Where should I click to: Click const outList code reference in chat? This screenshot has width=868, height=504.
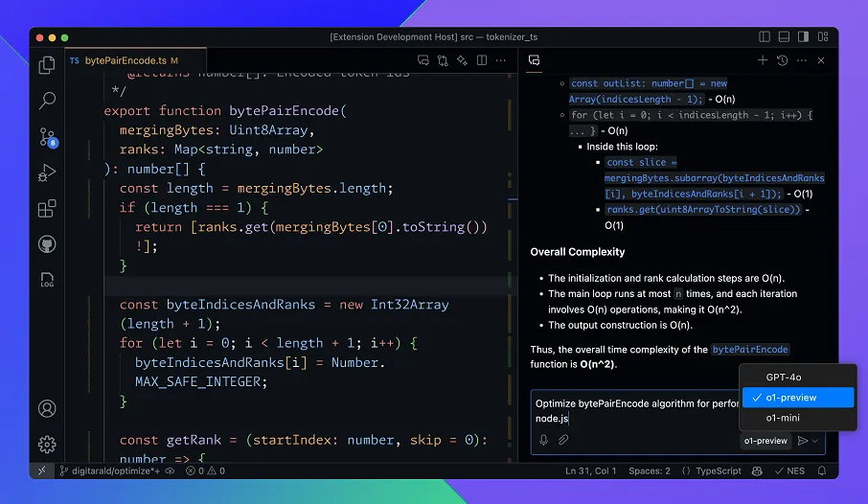[649, 91]
